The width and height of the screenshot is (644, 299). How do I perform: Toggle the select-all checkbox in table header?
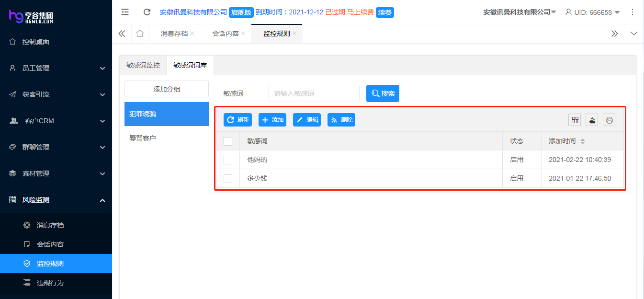click(228, 141)
